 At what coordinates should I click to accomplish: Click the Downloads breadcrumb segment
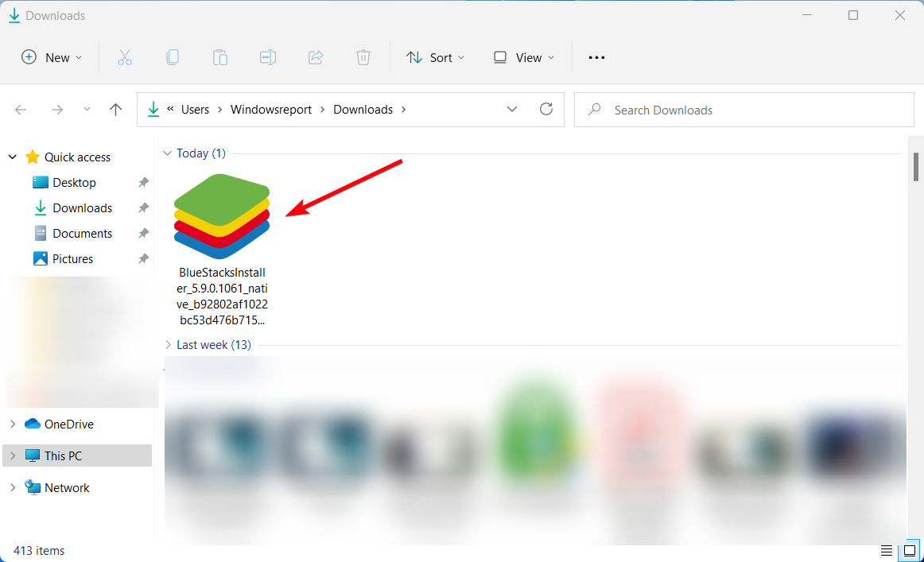[x=363, y=110]
